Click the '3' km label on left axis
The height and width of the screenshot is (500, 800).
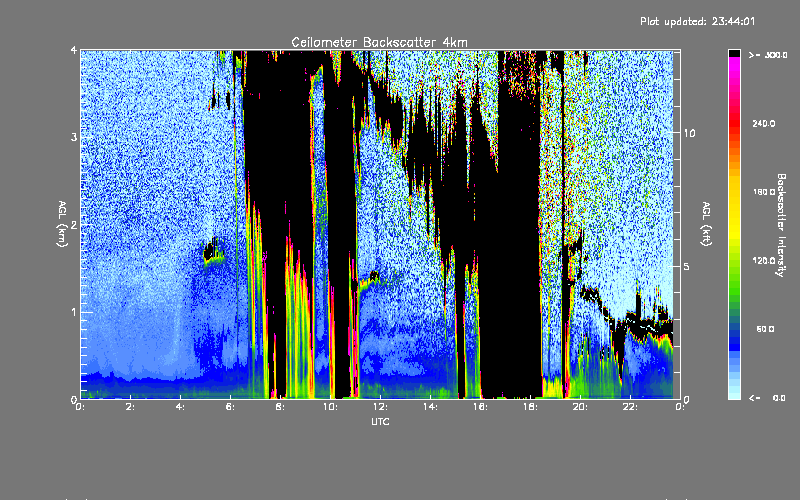tap(74, 137)
